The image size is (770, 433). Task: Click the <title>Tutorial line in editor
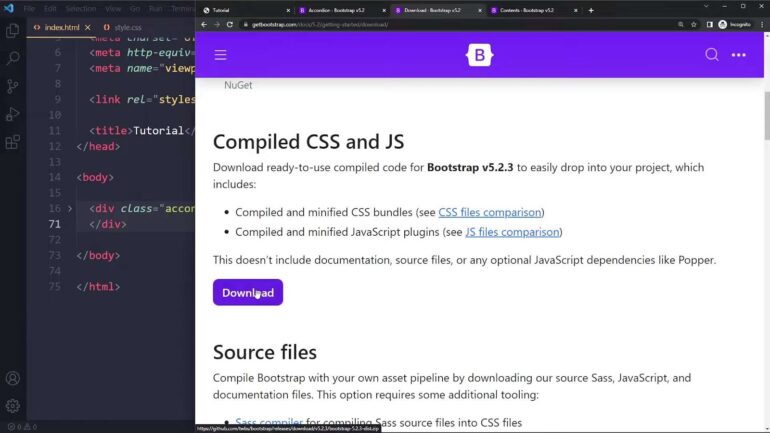click(x=142, y=131)
